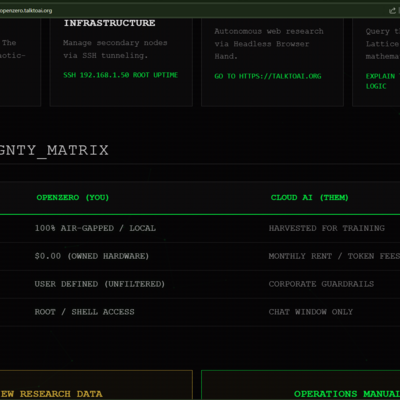Click the share icon in the address bar
The image size is (400, 400).
(393, 11)
